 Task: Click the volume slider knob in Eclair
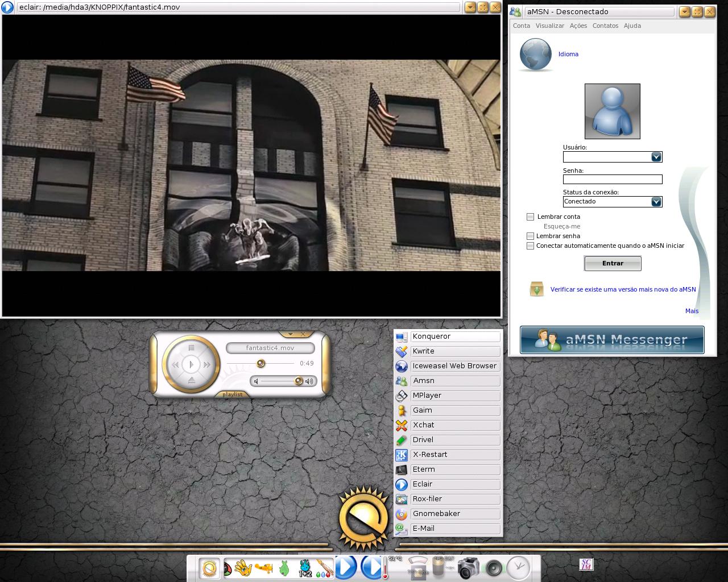(299, 381)
